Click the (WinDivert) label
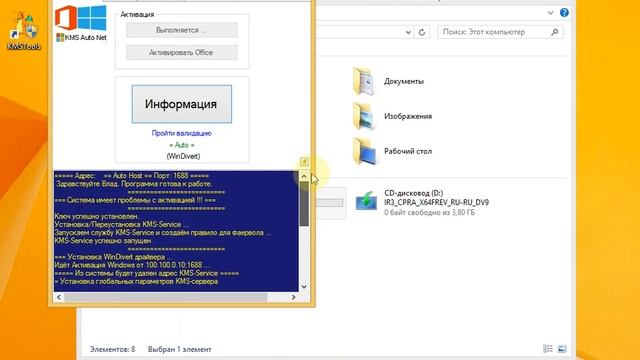Image resolution: width=640 pixels, height=360 pixels. (x=183, y=156)
